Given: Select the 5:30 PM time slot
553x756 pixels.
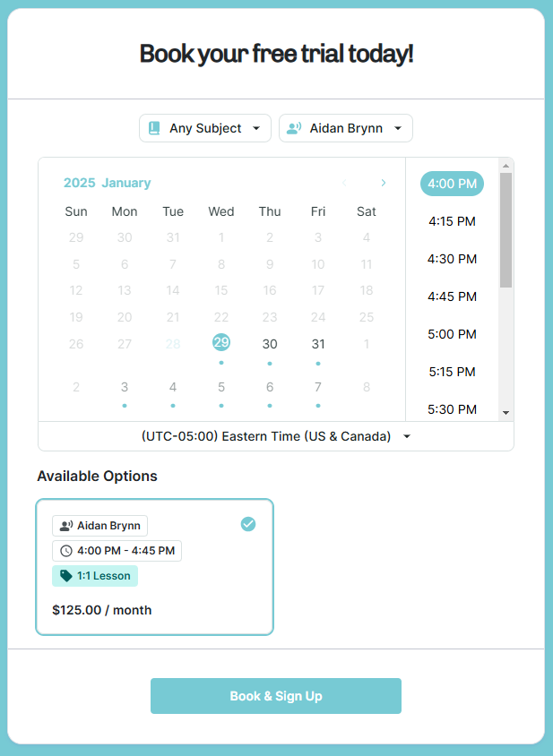Looking at the screenshot, I should click(452, 409).
